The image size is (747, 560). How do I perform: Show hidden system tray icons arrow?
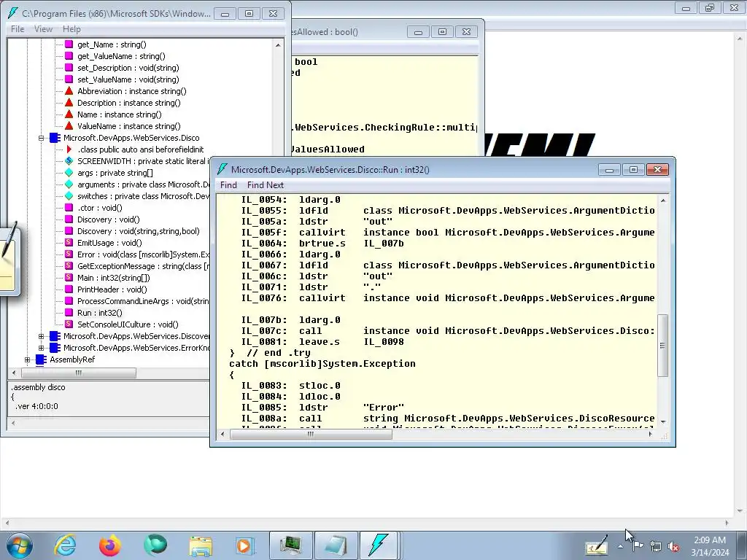tap(620, 547)
